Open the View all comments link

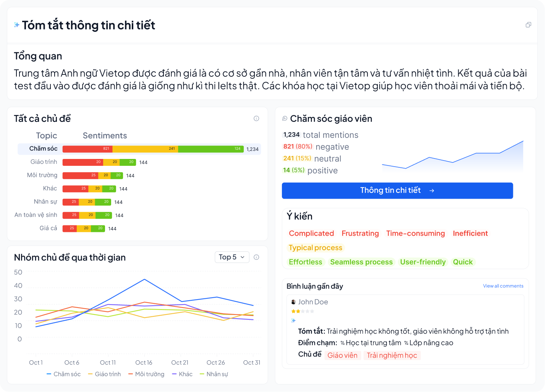click(503, 286)
